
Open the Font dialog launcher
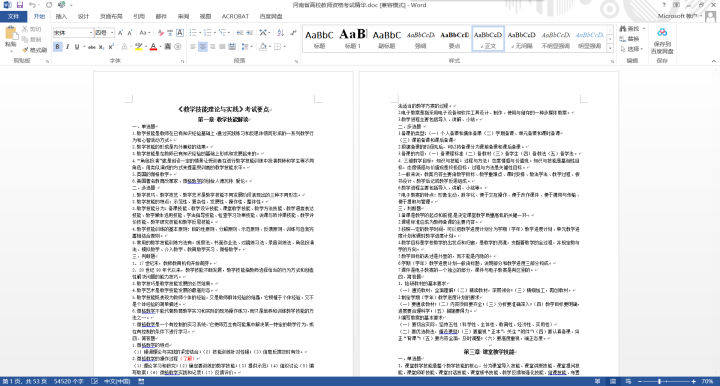coord(182,61)
